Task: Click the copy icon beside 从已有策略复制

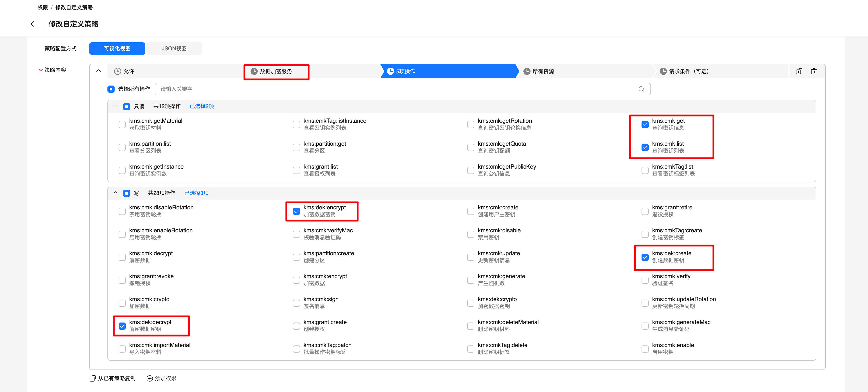Action: tap(93, 379)
